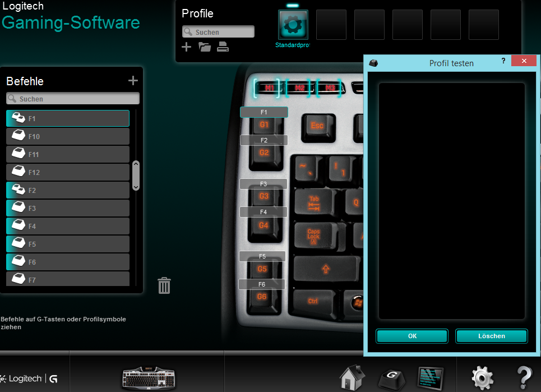Open settings gear in bottom bar
Screen dimensions: 541x392
click(x=482, y=378)
